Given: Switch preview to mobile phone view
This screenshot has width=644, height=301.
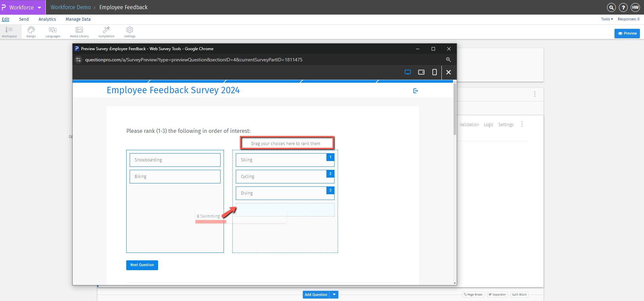Looking at the screenshot, I should coord(434,72).
